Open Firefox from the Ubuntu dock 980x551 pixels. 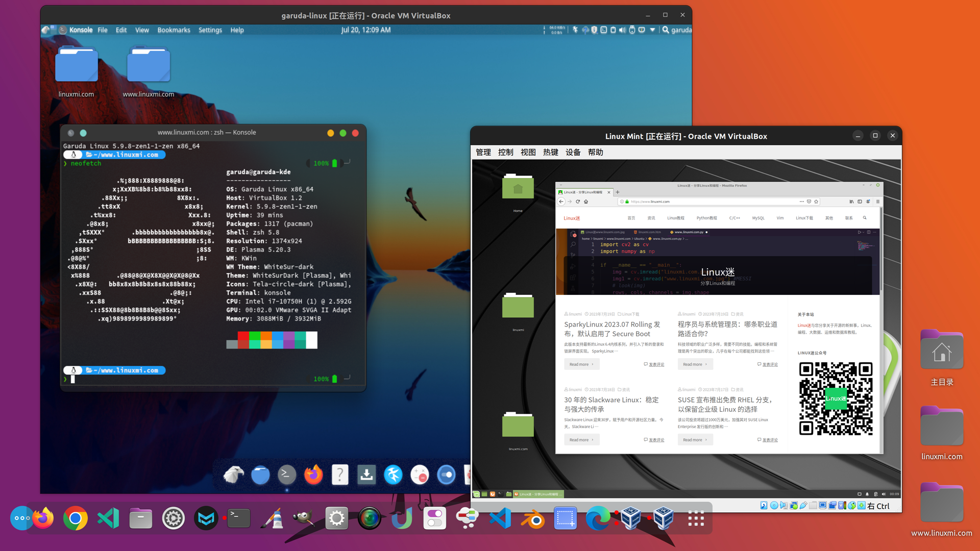43,519
